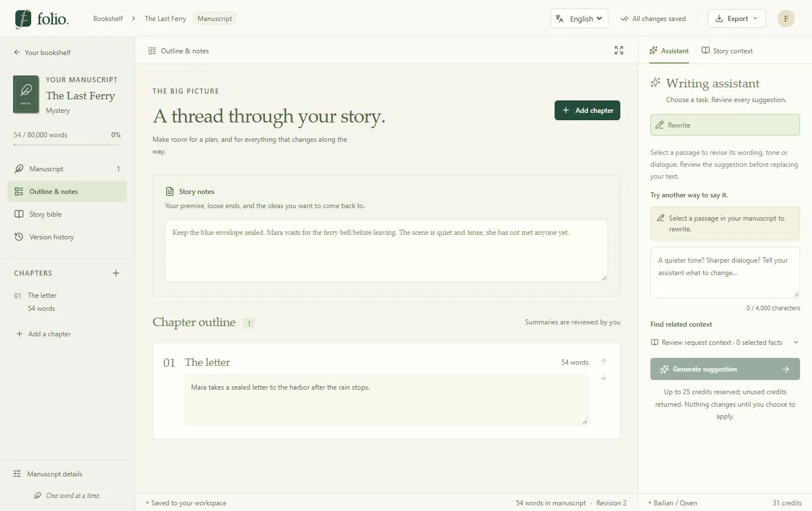
Task: Select Outline & notes sidebar item
Action: (x=67, y=192)
